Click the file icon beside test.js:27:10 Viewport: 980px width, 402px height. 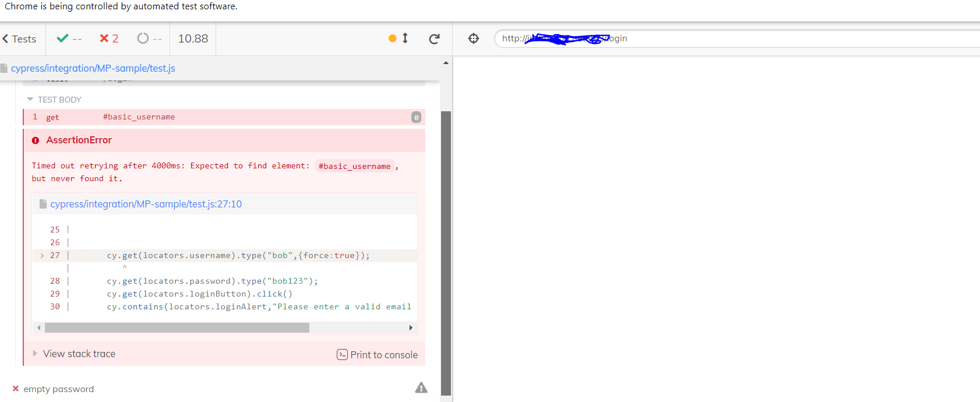[x=43, y=204]
